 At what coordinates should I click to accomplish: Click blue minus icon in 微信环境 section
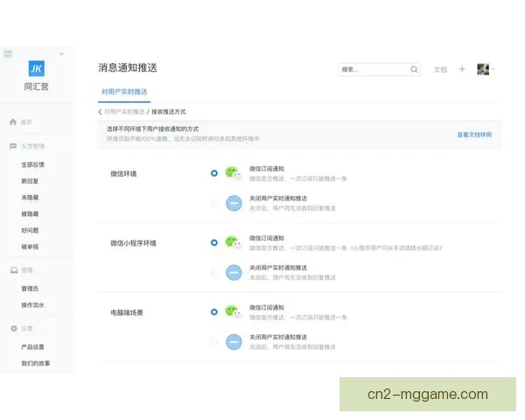234,203
